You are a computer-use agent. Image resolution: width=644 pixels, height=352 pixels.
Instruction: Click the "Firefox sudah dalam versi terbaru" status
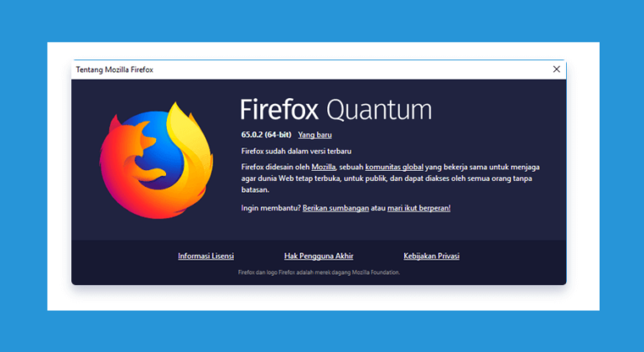296,151
